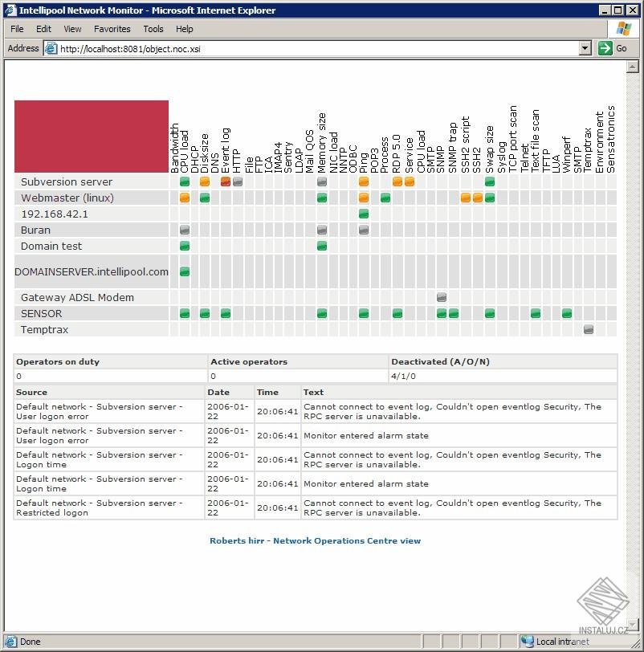Screen dimensions: 644x652
Task: Click the Temptrax sensor status indicator
Action: (x=588, y=329)
